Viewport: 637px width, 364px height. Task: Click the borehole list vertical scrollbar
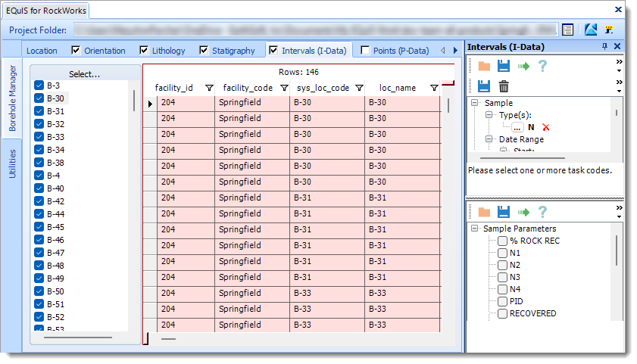[133, 101]
